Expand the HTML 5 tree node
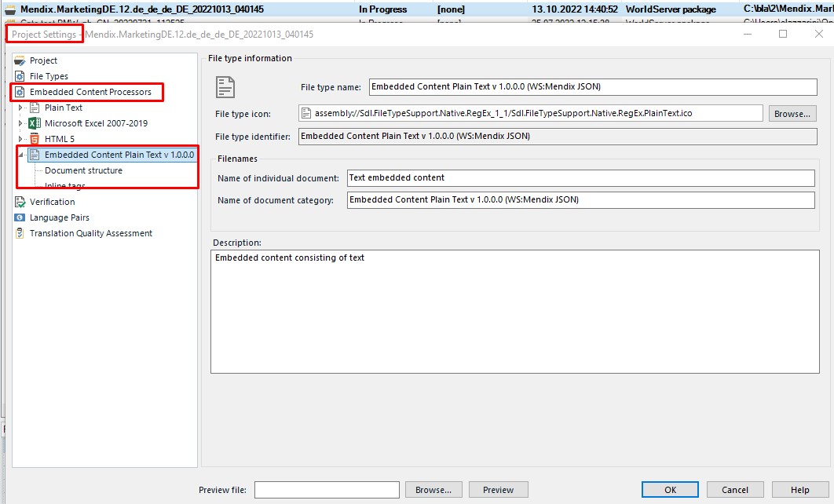Screen dimensions: 834x504 click(x=20, y=139)
